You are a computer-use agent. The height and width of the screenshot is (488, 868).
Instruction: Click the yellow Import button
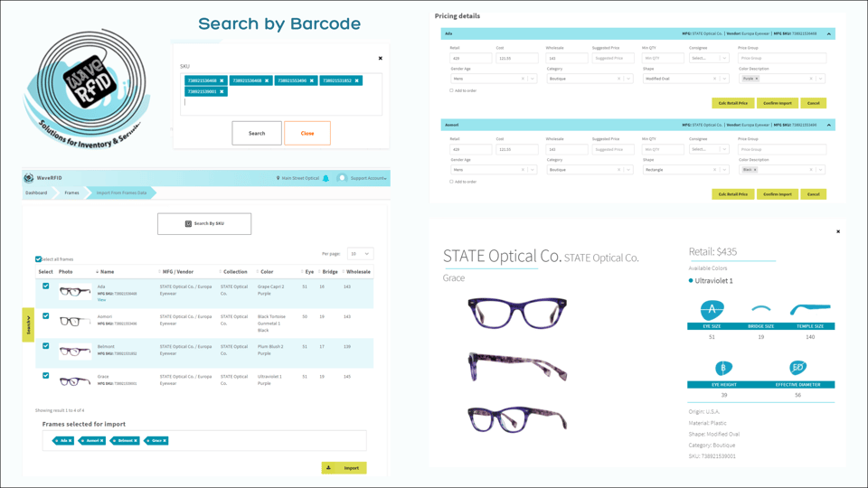click(344, 468)
